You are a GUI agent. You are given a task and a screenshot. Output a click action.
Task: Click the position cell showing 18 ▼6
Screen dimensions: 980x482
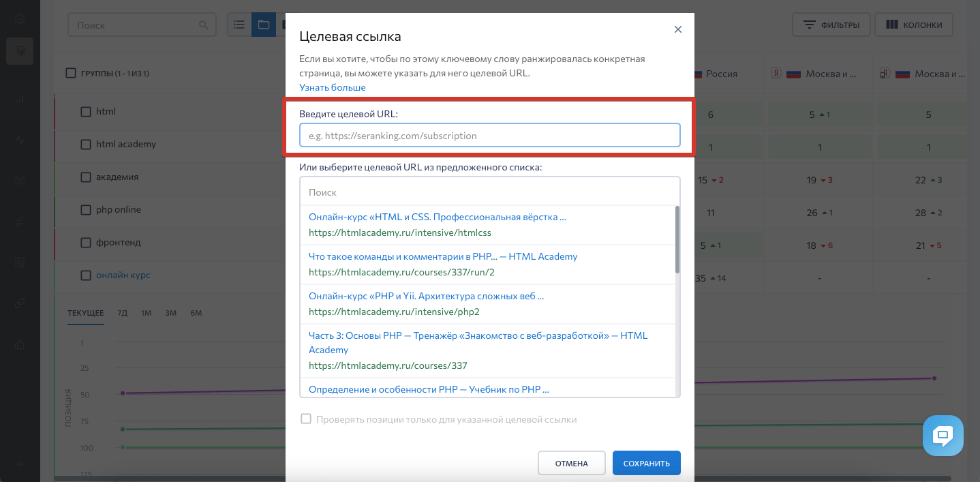click(820, 245)
